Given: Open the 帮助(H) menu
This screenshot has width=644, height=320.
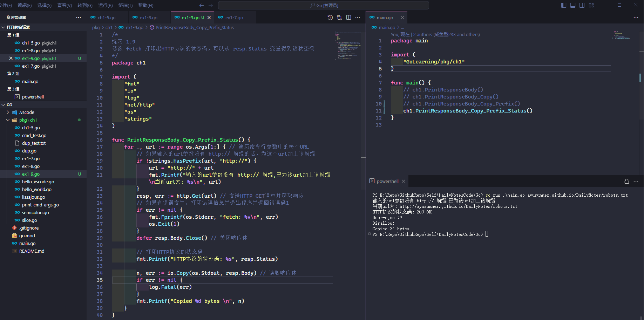Looking at the screenshot, I should point(146,5).
